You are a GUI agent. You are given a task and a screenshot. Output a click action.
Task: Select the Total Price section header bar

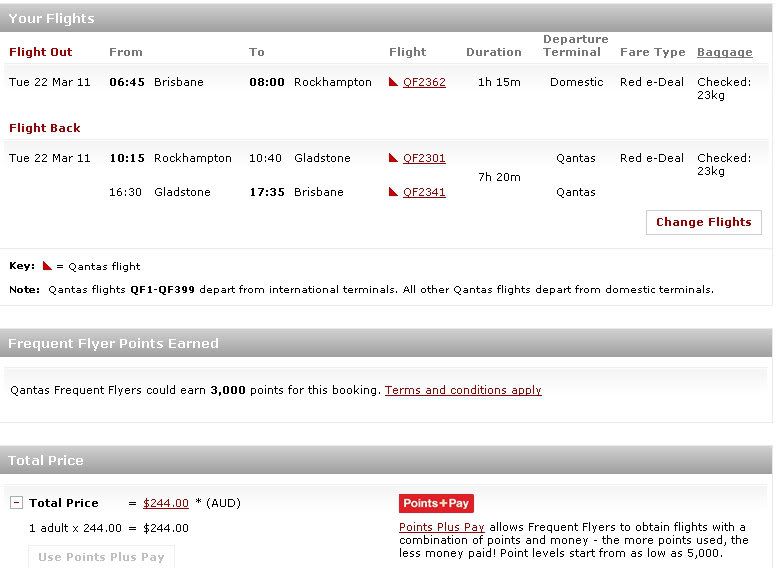pyautogui.click(x=386, y=460)
